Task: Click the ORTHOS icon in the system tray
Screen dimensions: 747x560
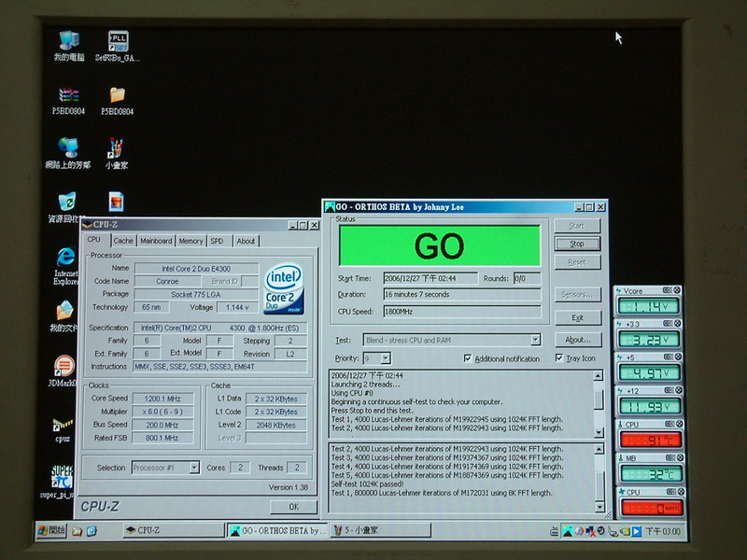Action: tap(568, 531)
